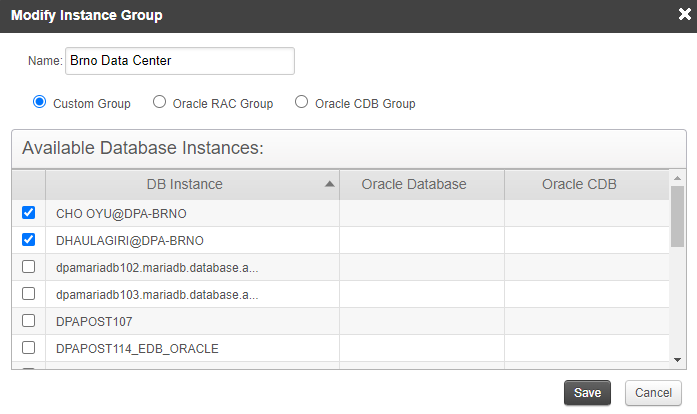
Task: Uncheck DHAULAGIRI@DPA-BRNO instance
Action: [x=28, y=240]
